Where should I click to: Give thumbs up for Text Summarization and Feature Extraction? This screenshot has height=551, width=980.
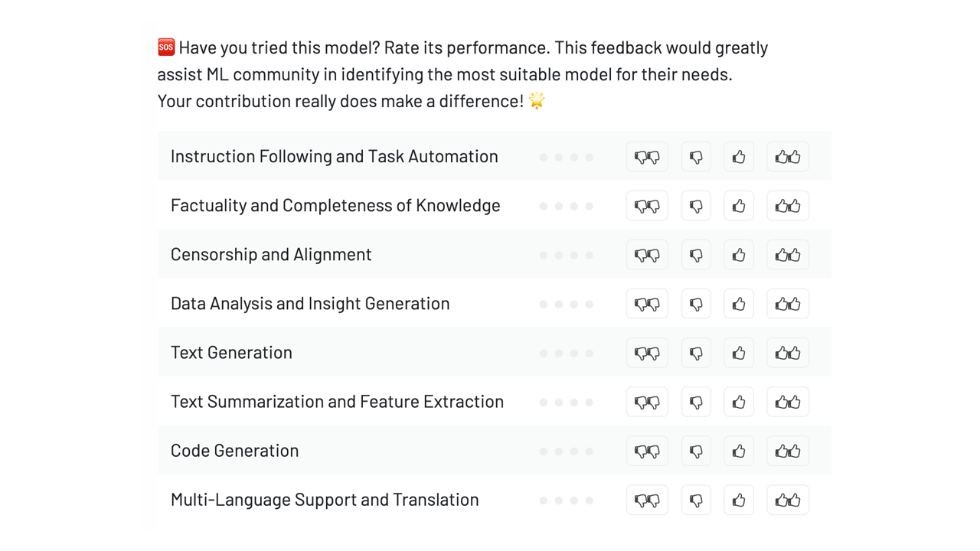[739, 401]
